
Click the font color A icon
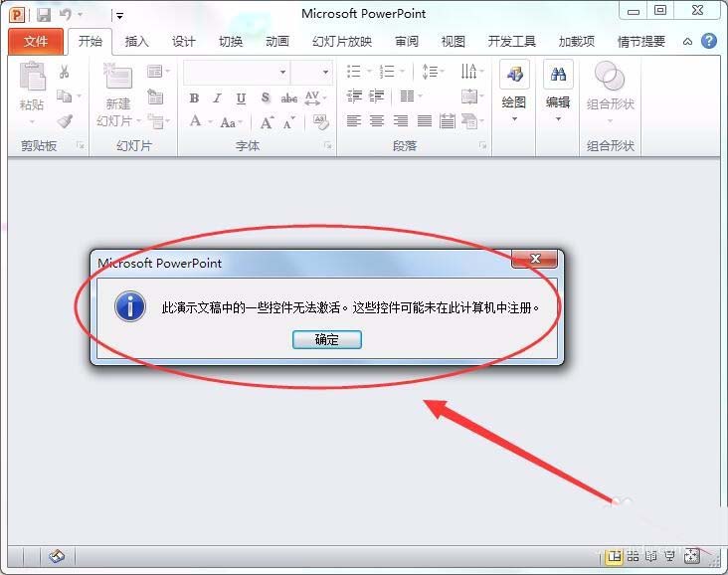(x=196, y=121)
